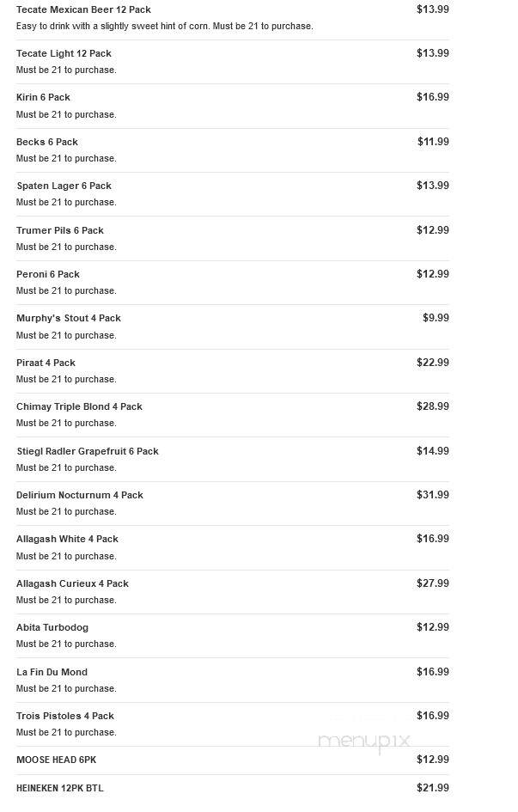
Task: Choose the Kirin 6 Pack item
Action: 232,107
